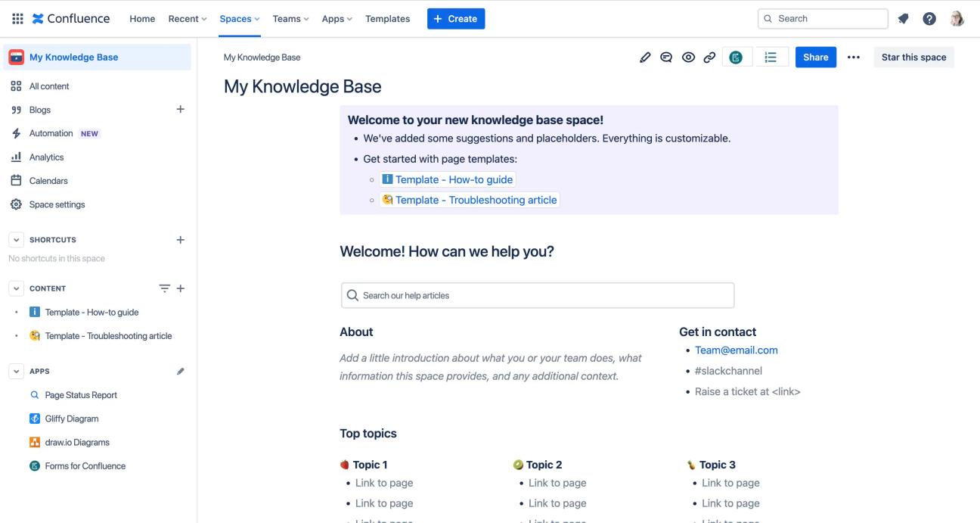Select the Edit pencil icon
Viewport: 980px width, 523px height.
[x=644, y=56]
